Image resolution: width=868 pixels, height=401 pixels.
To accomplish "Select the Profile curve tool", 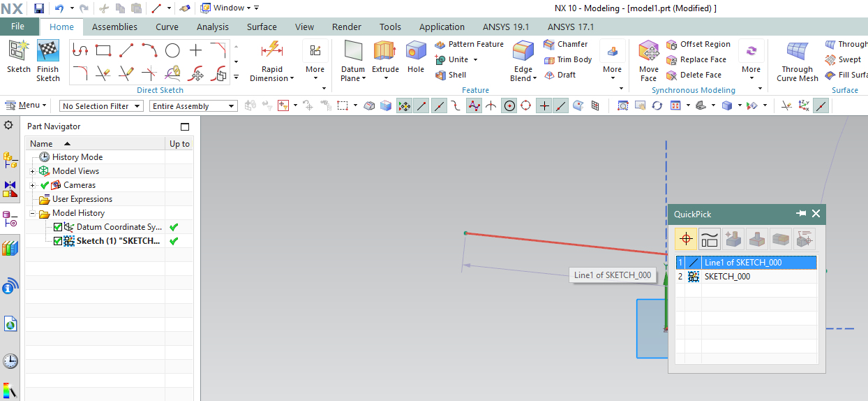I will [x=80, y=50].
